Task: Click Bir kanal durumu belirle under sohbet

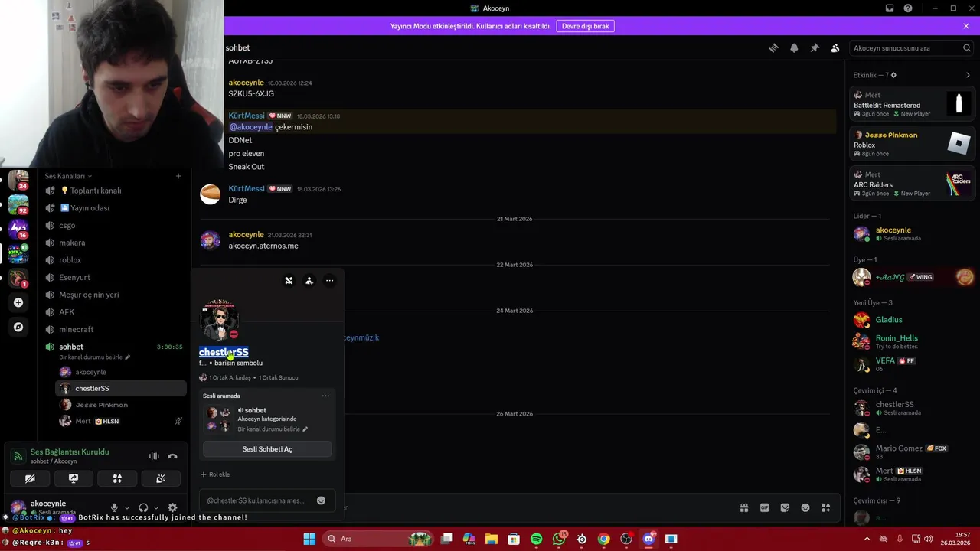Action: coord(95,357)
